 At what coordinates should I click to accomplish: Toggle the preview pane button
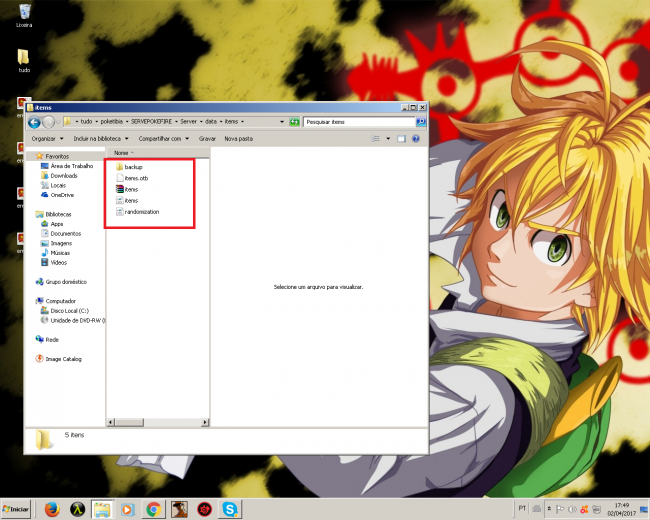click(x=400, y=139)
